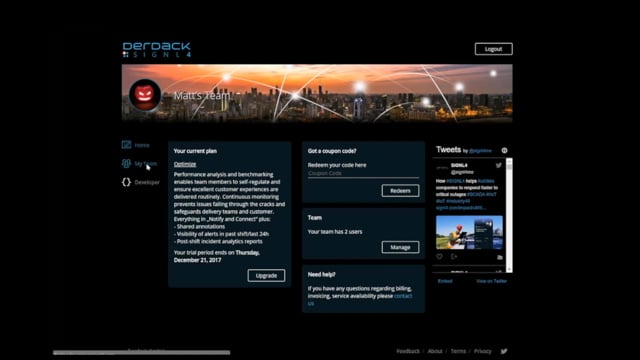Click the Upgrade plan button
The width and height of the screenshot is (640, 360).
coord(266,276)
